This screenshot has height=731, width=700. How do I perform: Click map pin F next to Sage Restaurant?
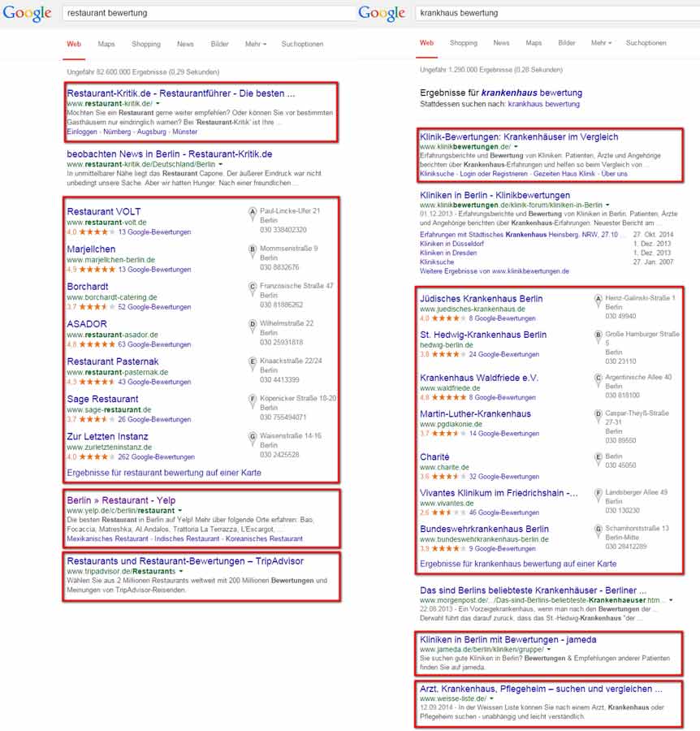tap(253, 401)
